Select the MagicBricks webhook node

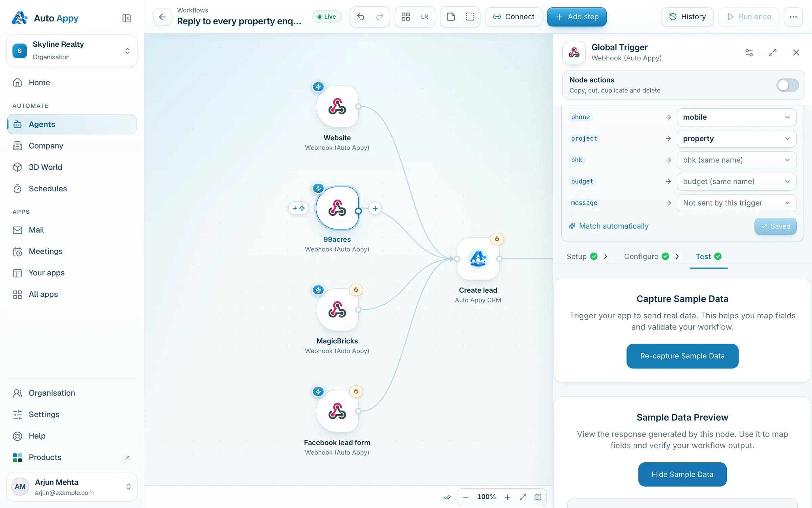tap(337, 310)
